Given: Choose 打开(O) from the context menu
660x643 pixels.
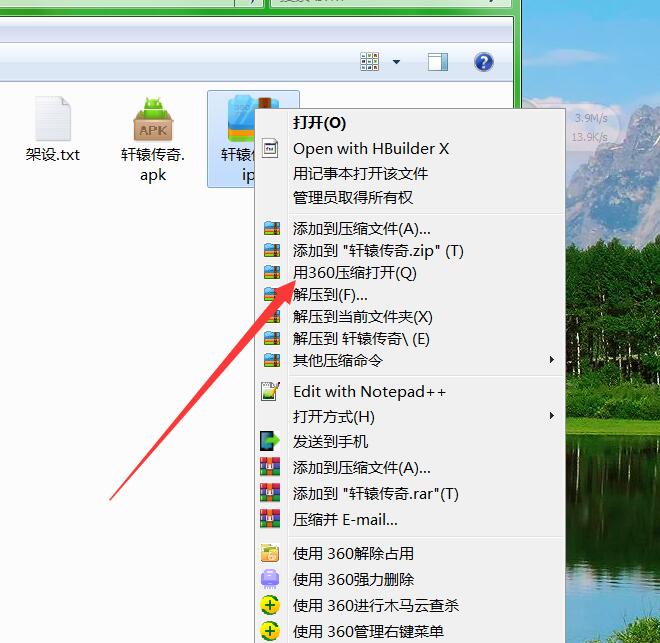Looking at the screenshot, I should (x=319, y=122).
